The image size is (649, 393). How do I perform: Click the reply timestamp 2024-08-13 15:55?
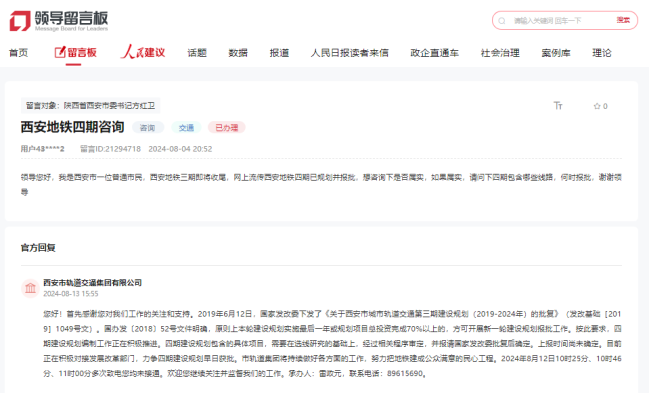(71, 294)
